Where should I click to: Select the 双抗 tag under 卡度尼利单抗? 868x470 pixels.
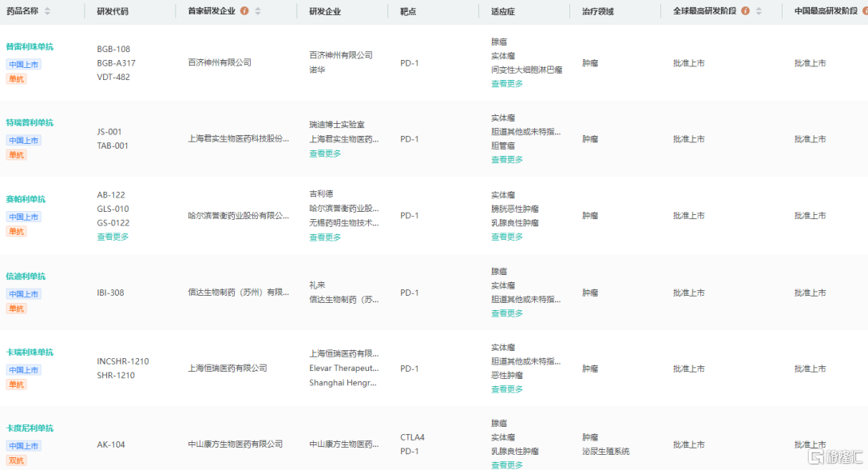pos(17,460)
